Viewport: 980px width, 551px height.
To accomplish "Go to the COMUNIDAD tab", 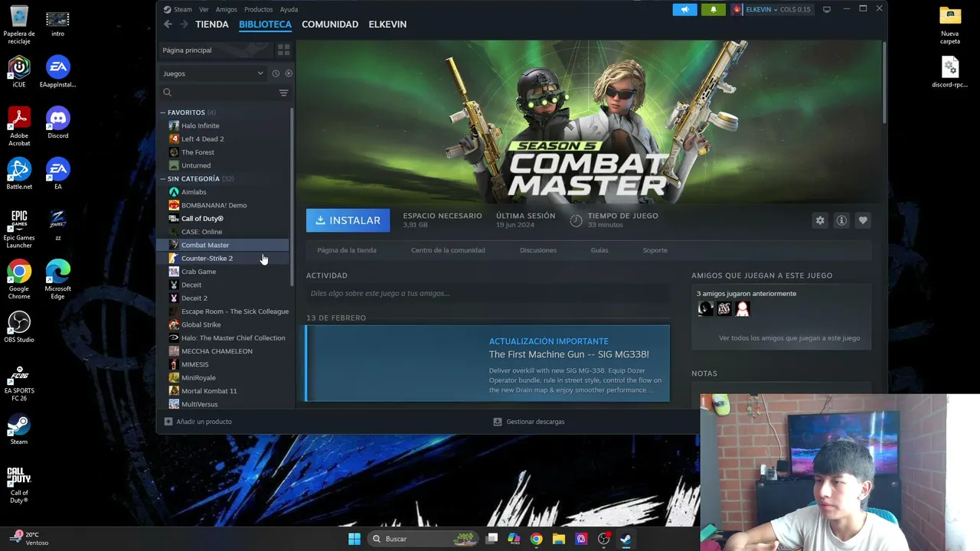I will pyautogui.click(x=330, y=24).
